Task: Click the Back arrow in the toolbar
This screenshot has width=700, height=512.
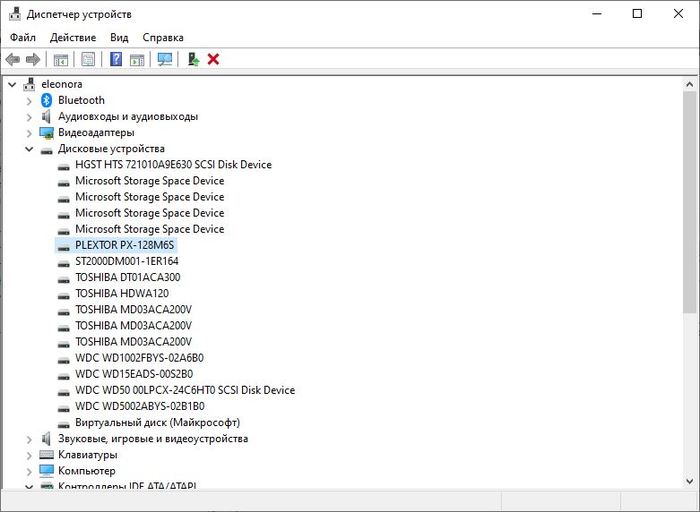Action: (13, 60)
